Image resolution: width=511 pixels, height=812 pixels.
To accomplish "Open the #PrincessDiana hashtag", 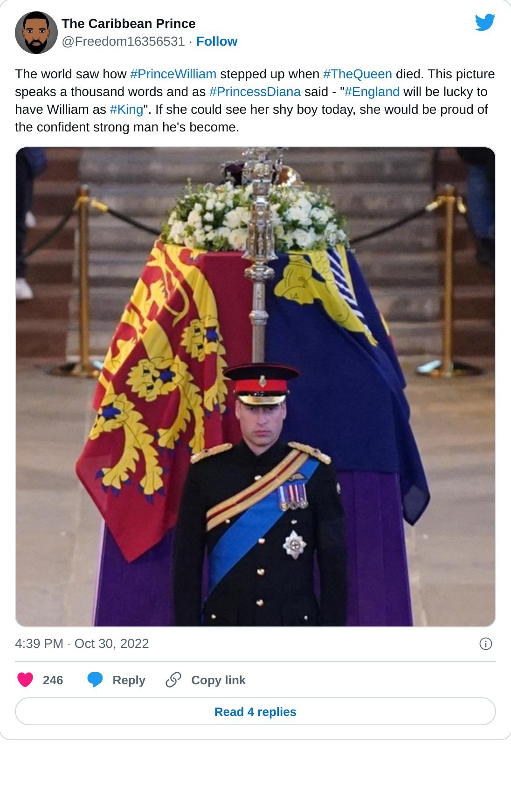I will pyautogui.click(x=255, y=92).
